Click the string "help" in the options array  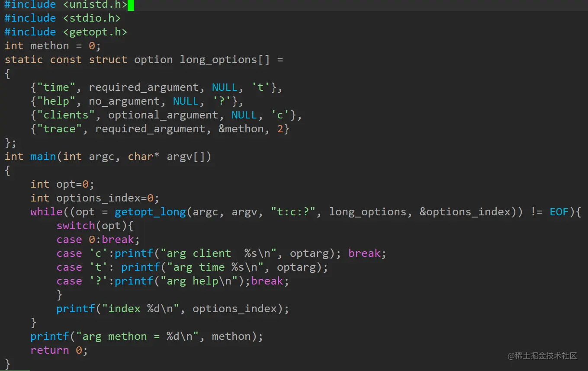[56, 101]
